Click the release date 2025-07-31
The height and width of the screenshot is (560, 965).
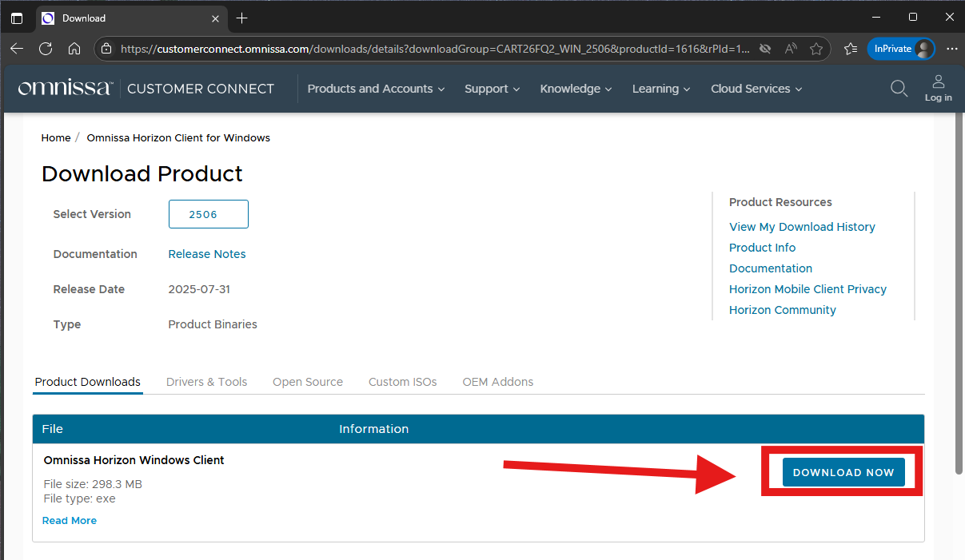tap(199, 289)
